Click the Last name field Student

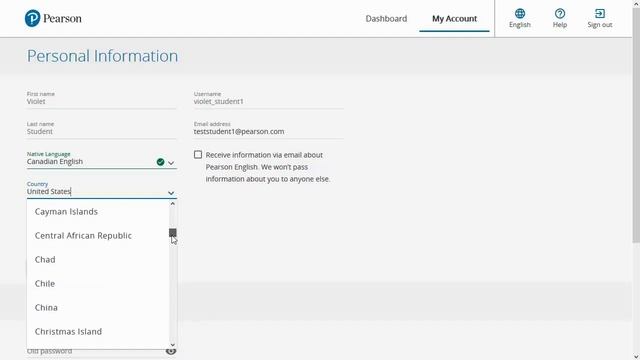(102, 131)
